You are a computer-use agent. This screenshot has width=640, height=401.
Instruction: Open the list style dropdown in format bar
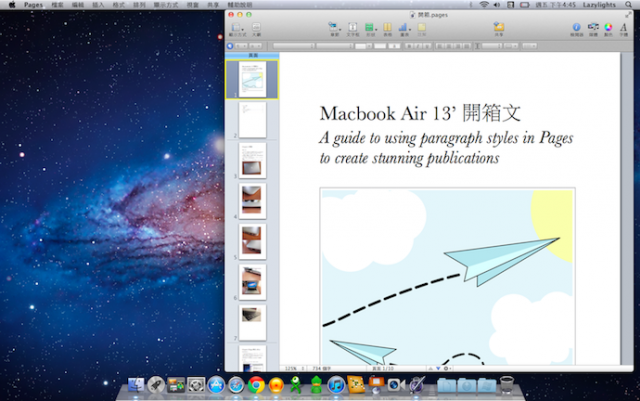click(529, 46)
